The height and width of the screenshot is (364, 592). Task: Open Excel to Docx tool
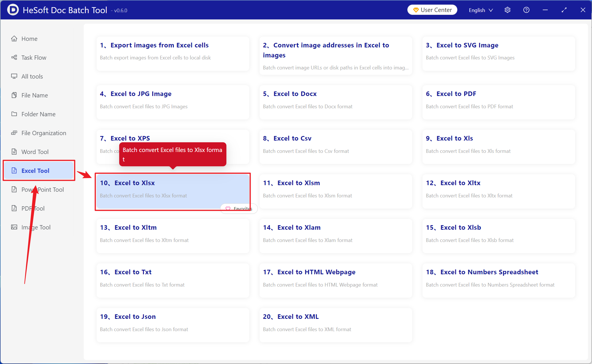click(336, 102)
